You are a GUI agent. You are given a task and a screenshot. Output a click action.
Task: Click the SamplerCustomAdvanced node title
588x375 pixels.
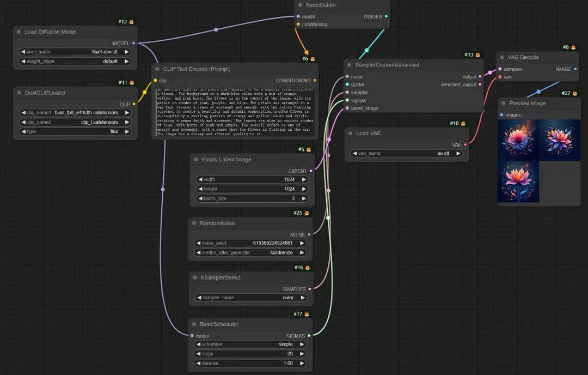point(387,65)
